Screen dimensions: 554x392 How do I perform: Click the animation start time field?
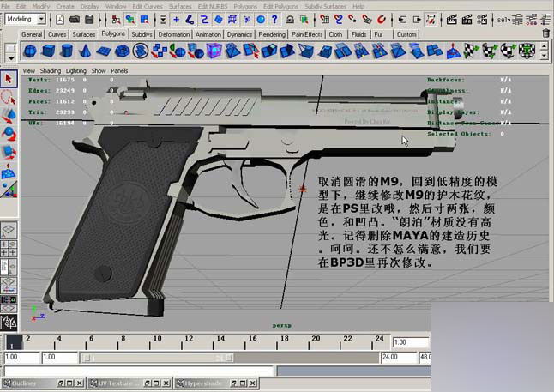click(x=21, y=357)
